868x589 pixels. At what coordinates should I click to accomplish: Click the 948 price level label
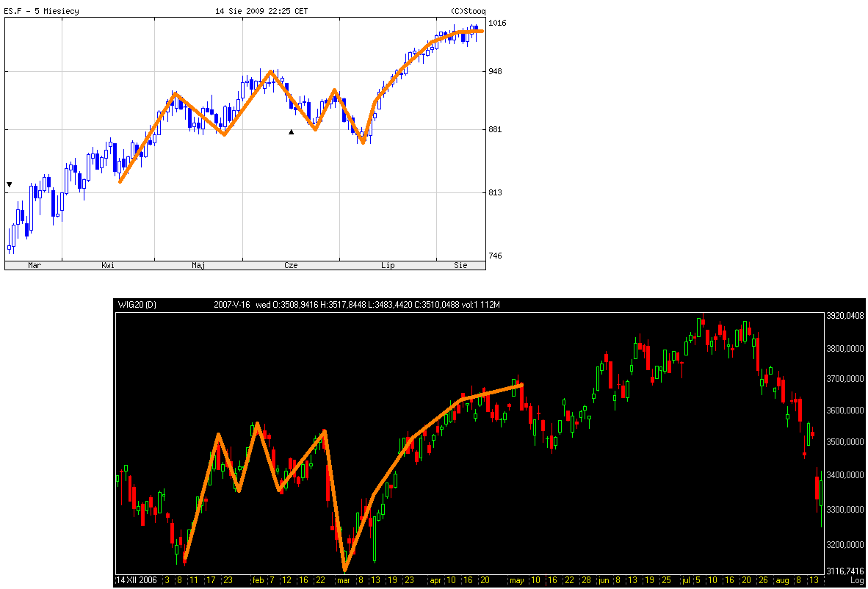coord(494,71)
